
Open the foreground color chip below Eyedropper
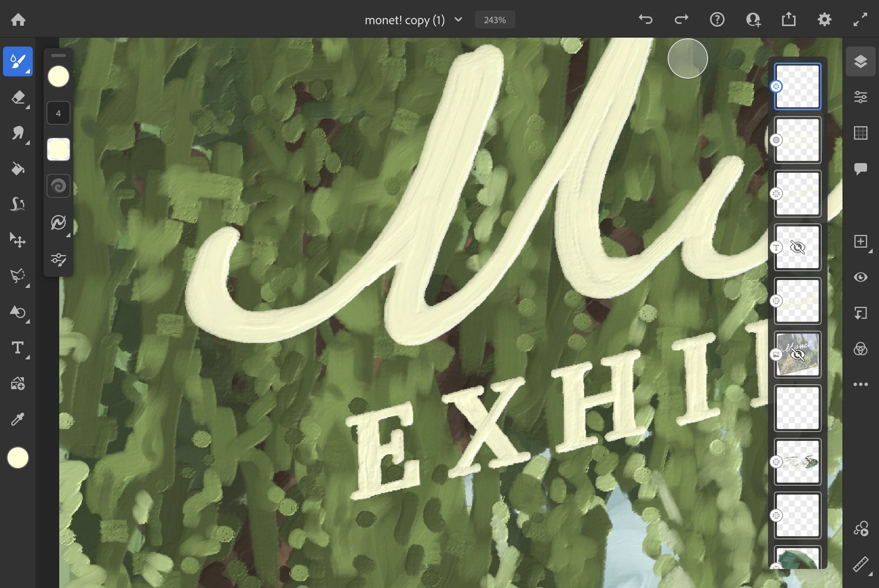point(18,458)
